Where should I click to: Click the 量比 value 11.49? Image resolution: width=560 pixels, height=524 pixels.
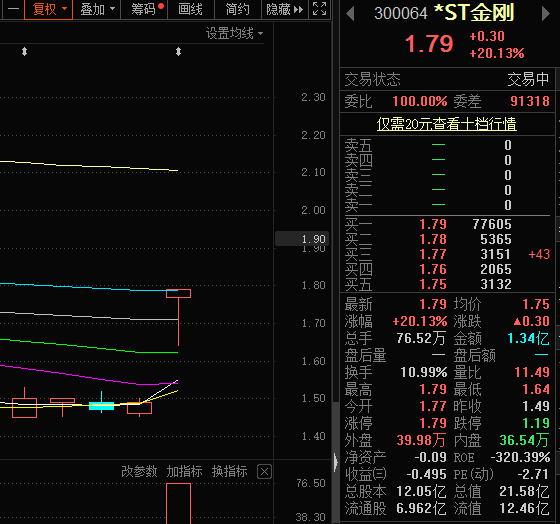[x=532, y=373]
